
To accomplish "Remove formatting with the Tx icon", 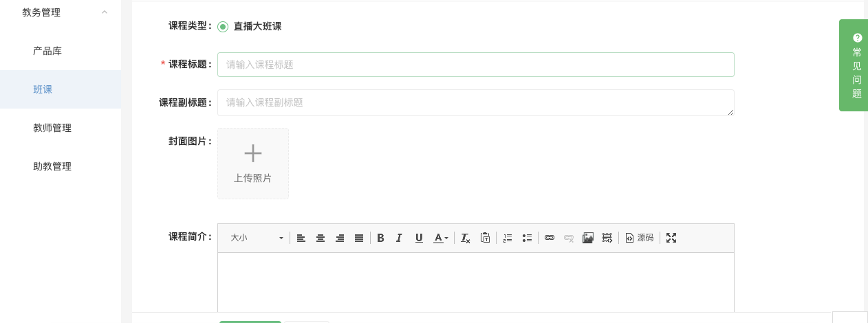I will 466,238.
